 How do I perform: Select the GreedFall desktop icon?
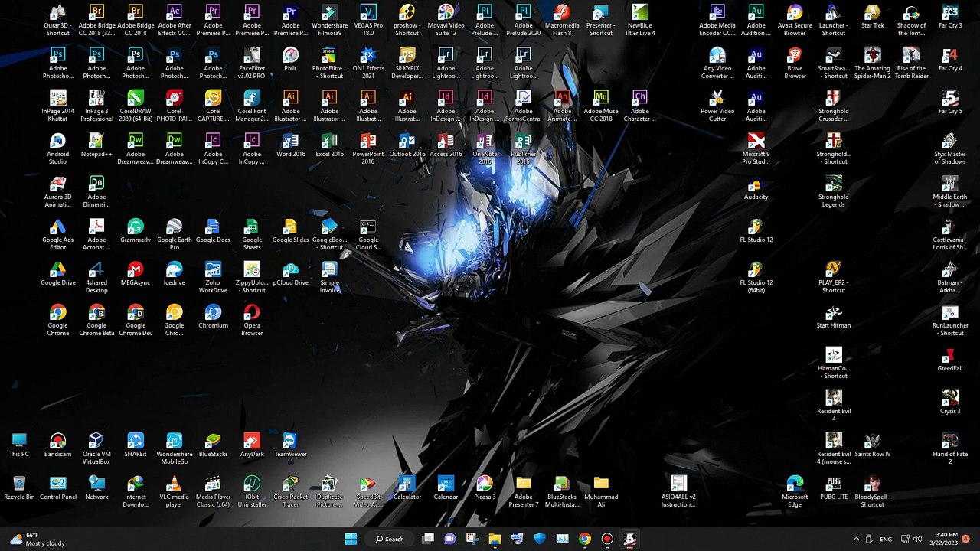click(x=950, y=359)
